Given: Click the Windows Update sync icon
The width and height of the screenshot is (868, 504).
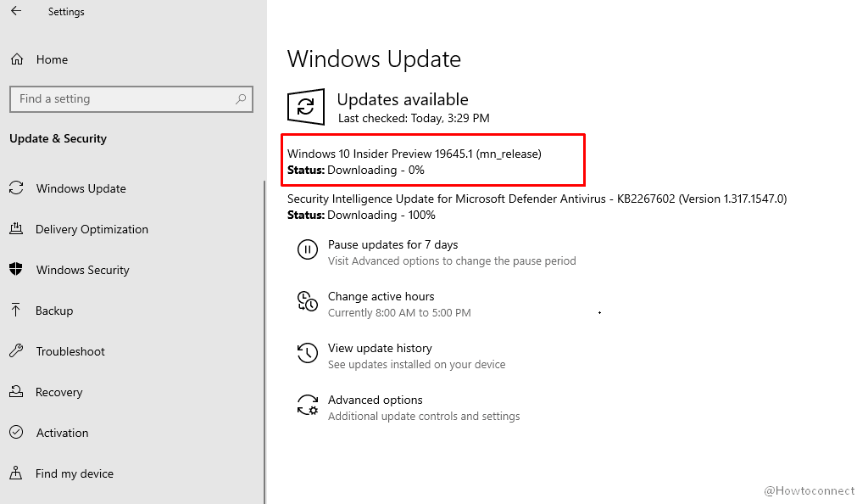Looking at the screenshot, I should [x=17, y=188].
